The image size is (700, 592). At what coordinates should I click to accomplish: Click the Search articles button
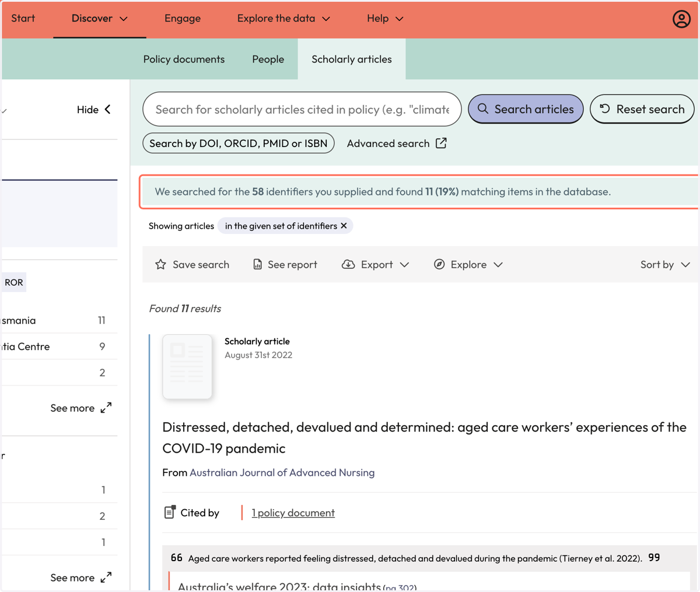[x=526, y=109]
